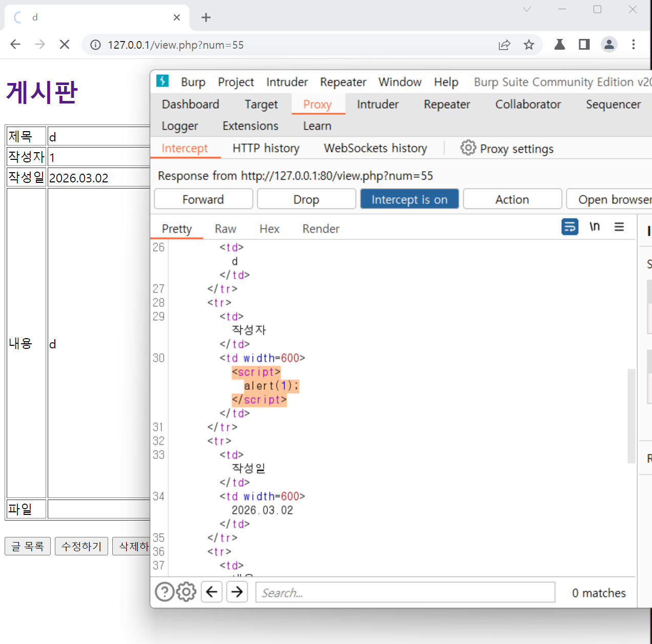Select the Pretty view tab
The height and width of the screenshot is (644, 652).
[177, 228]
